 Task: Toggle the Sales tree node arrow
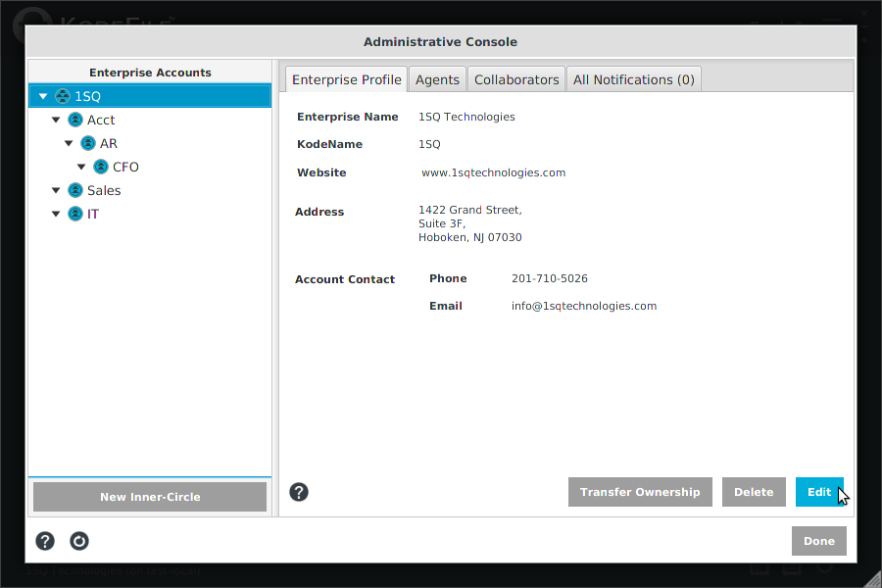click(56, 190)
